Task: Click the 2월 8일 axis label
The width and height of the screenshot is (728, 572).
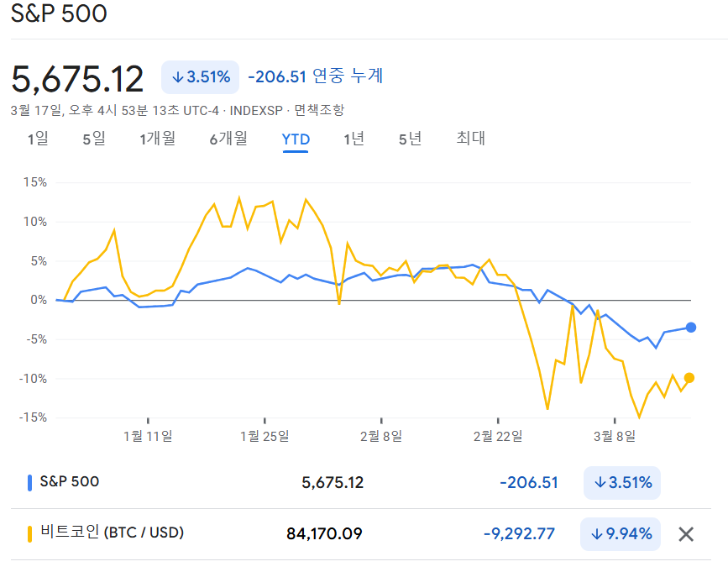Action: (381, 436)
